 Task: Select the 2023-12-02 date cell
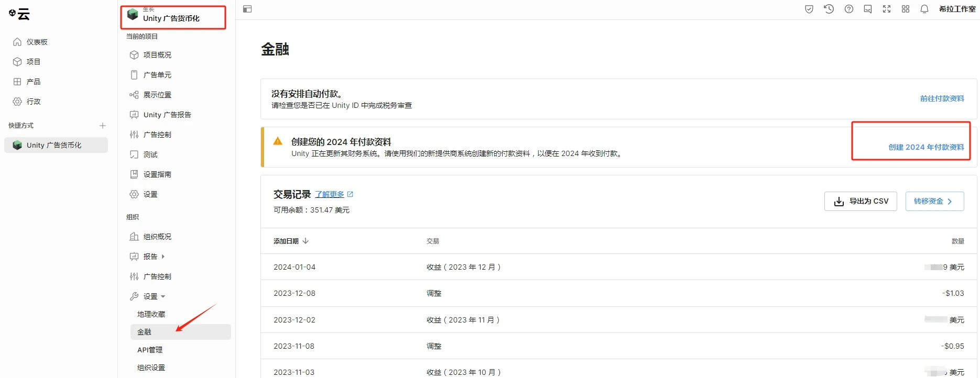pyautogui.click(x=295, y=320)
